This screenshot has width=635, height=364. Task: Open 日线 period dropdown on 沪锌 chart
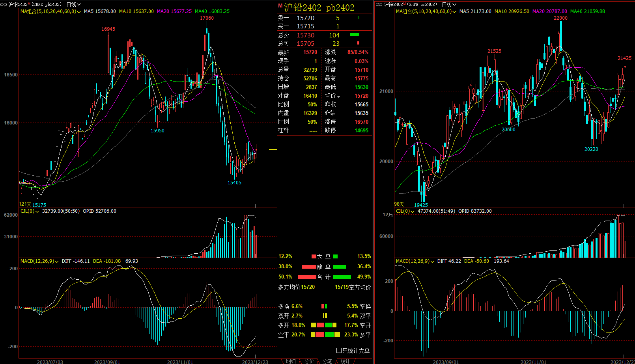coord(449,4)
